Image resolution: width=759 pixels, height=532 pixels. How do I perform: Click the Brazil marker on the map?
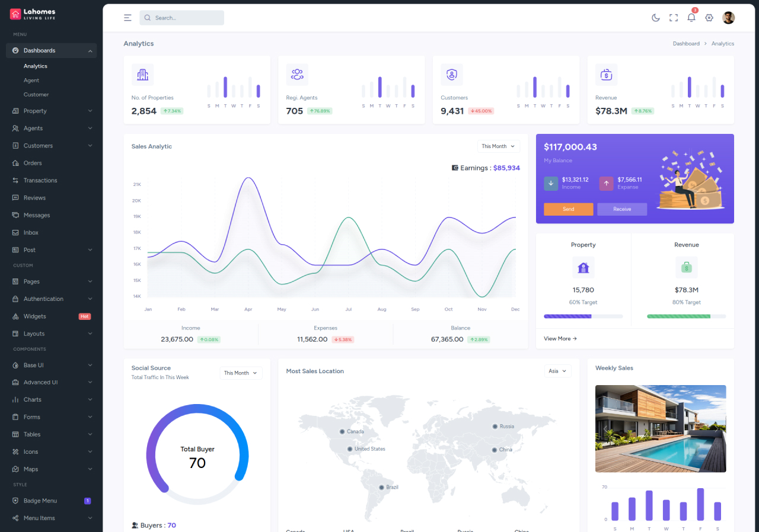(x=382, y=487)
